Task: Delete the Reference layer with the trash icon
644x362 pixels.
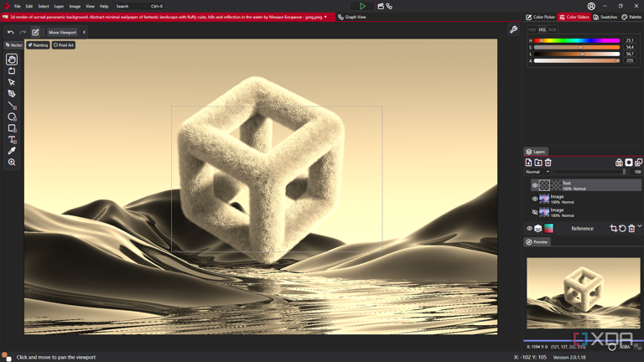Action: tap(631, 229)
